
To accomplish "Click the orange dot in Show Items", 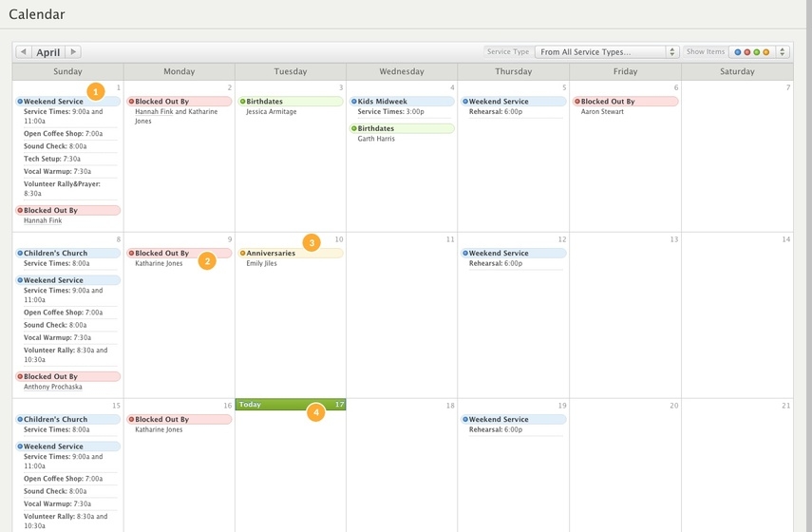I will coord(765,52).
